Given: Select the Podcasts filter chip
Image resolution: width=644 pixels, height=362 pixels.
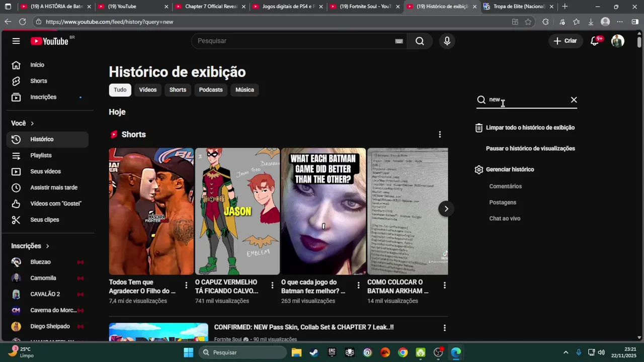Looking at the screenshot, I should coord(211,90).
